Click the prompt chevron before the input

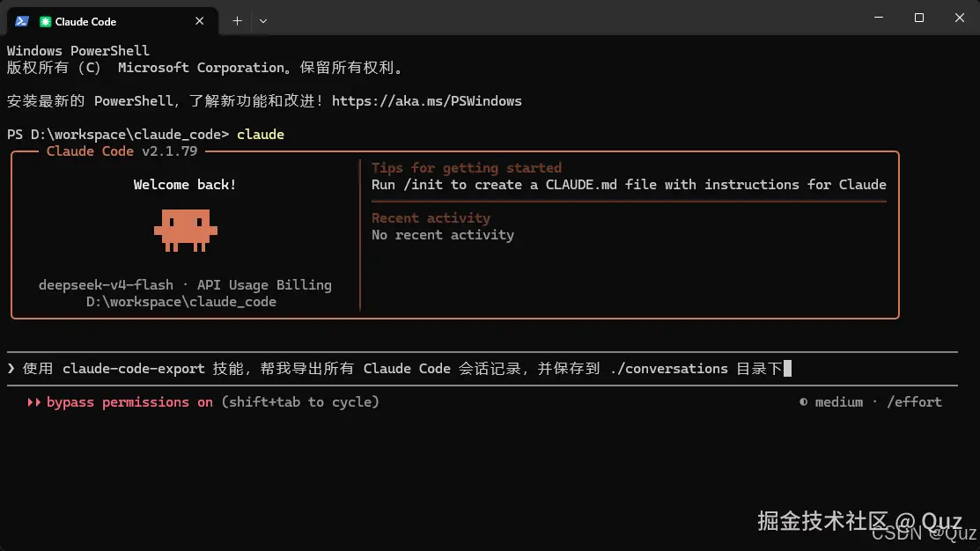[11, 369]
